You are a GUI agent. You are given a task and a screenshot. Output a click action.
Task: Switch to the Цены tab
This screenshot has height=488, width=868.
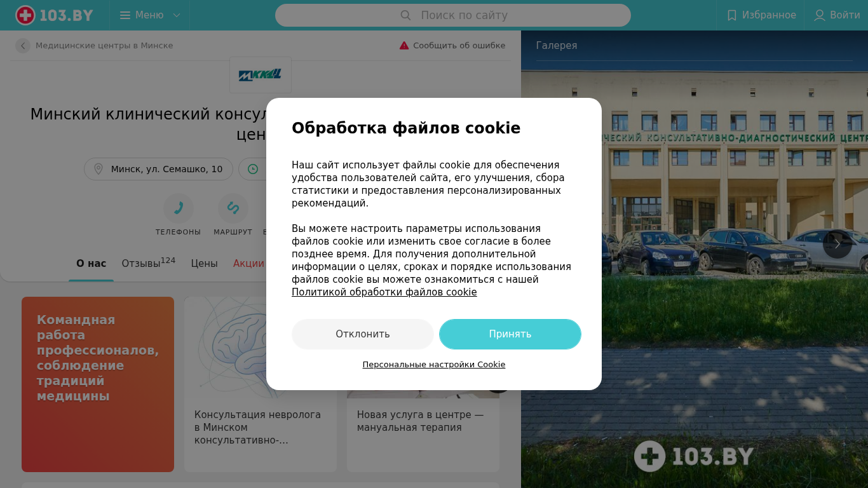coord(205,263)
